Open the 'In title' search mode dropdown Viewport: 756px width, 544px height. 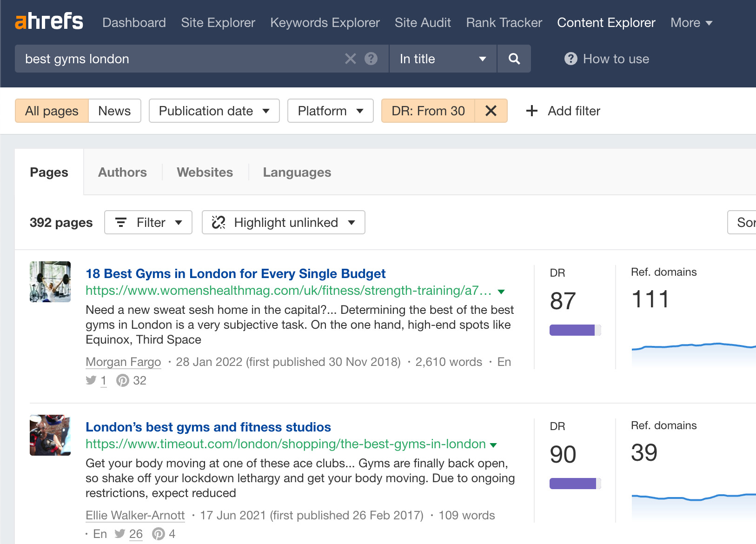pyautogui.click(x=442, y=59)
